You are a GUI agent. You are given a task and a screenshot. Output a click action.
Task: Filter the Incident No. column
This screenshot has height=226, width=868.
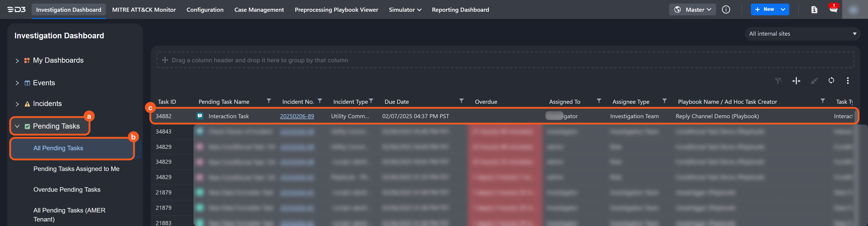[320, 101]
